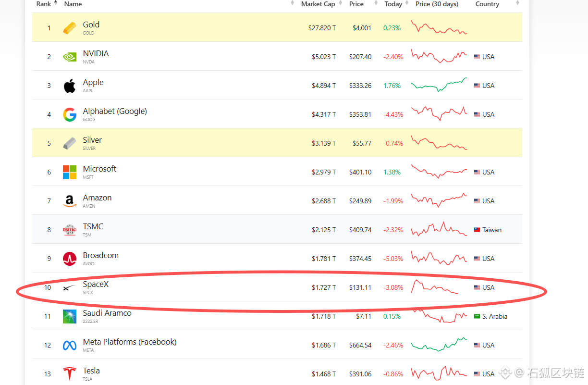Viewport: 588px width, 385px height.
Task: Click the -4.43% change for Alphabet
Action: point(393,114)
